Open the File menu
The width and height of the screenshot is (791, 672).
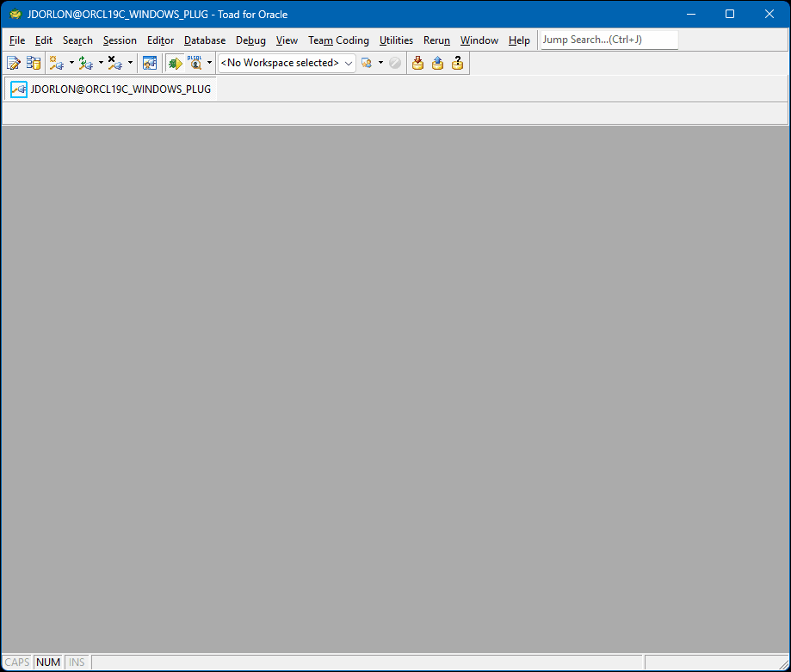[x=17, y=40]
